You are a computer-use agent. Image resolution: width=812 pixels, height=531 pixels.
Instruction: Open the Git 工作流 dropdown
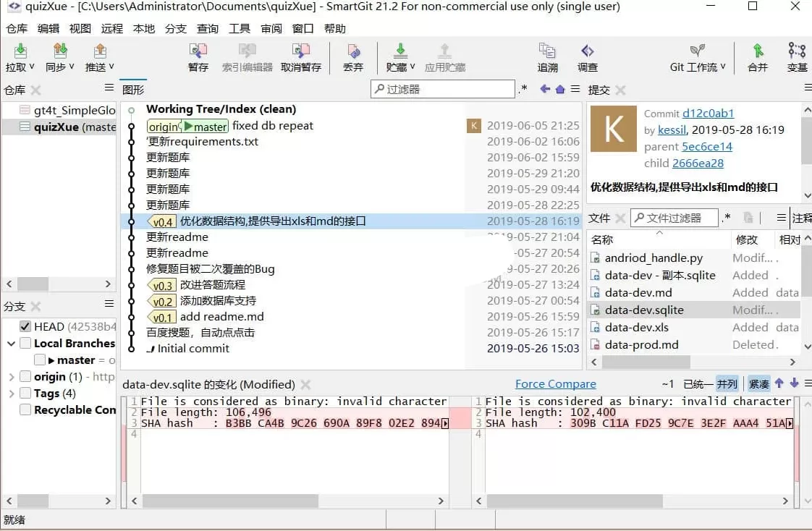coord(695,58)
